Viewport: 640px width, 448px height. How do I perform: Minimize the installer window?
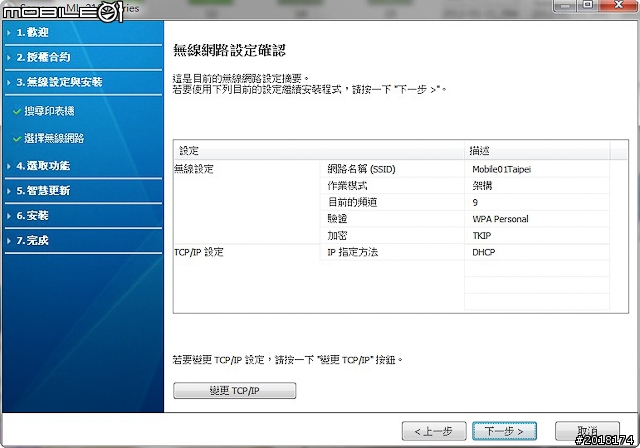pyautogui.click(x=565, y=5)
